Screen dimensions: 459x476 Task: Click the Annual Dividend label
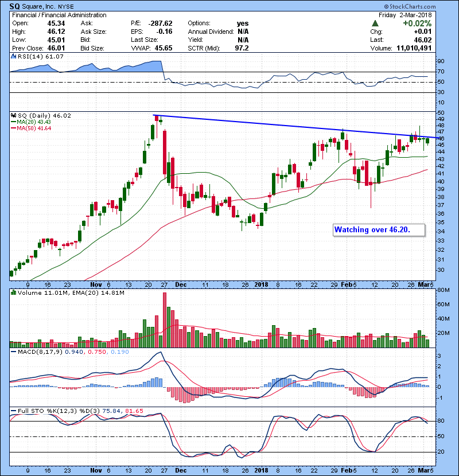[211, 32]
